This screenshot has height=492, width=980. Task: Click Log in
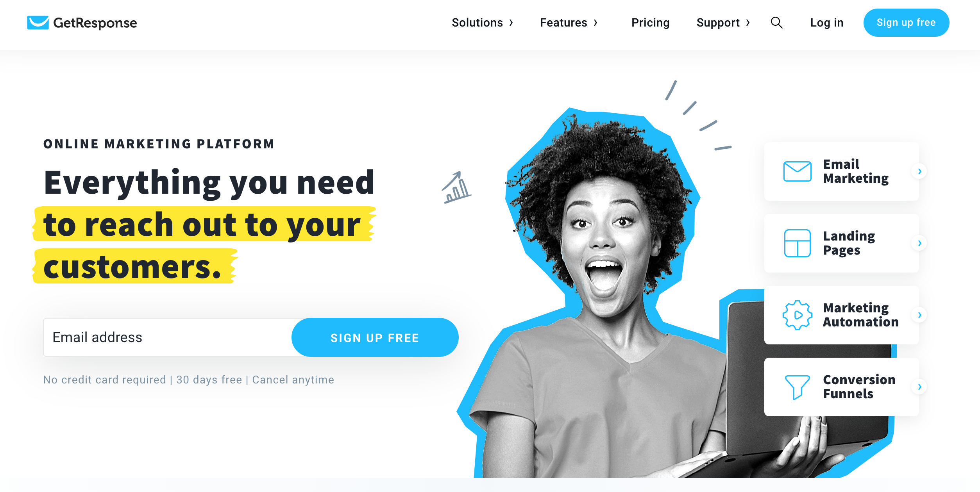[x=827, y=23]
